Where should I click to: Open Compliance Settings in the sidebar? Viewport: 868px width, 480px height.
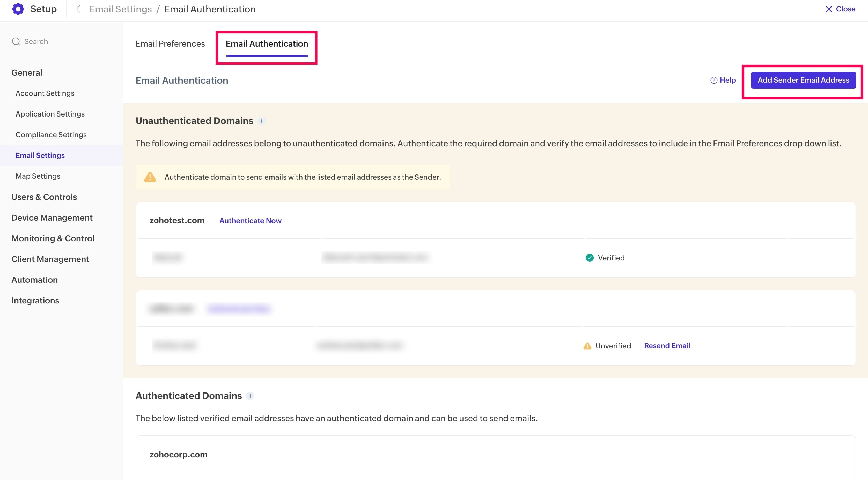(x=51, y=134)
